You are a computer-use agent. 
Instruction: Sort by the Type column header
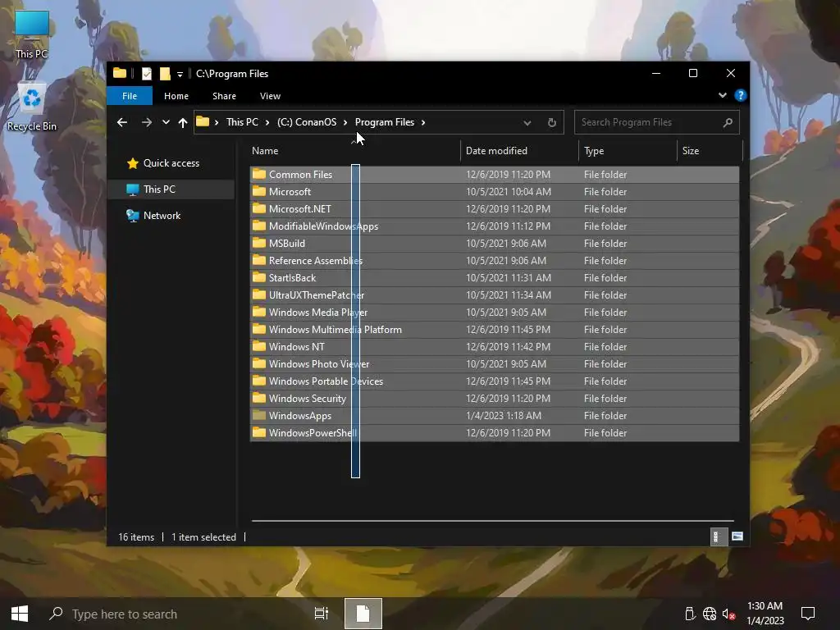tap(628, 151)
